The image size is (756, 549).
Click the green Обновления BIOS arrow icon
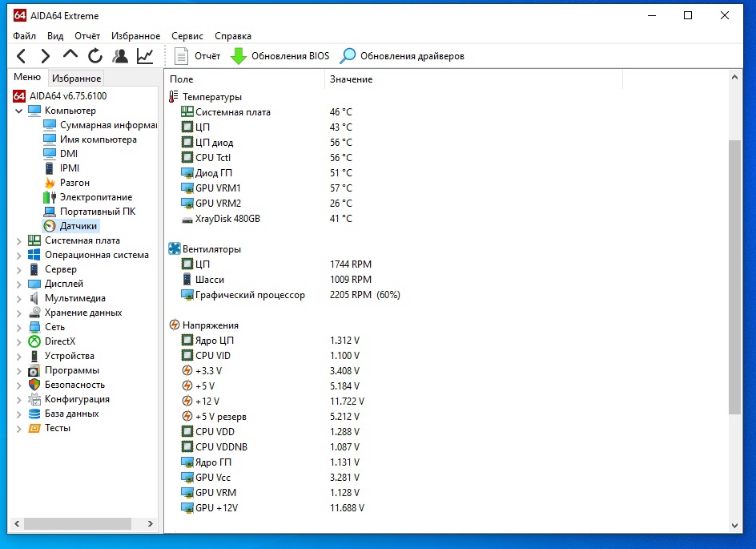point(238,56)
